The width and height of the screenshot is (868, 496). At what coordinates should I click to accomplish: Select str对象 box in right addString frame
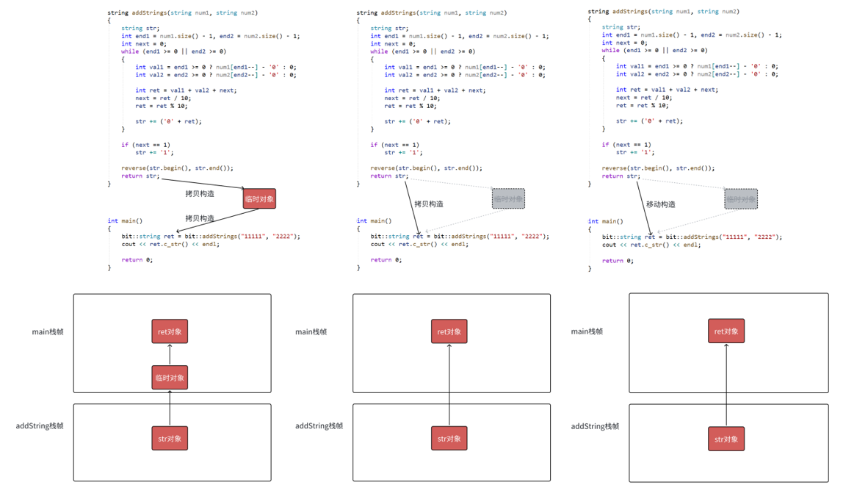click(726, 439)
